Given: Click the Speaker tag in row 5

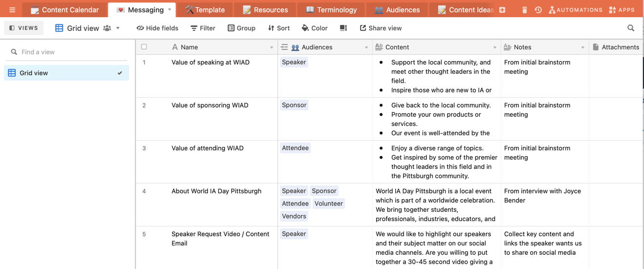Looking at the screenshot, I should (x=294, y=234).
